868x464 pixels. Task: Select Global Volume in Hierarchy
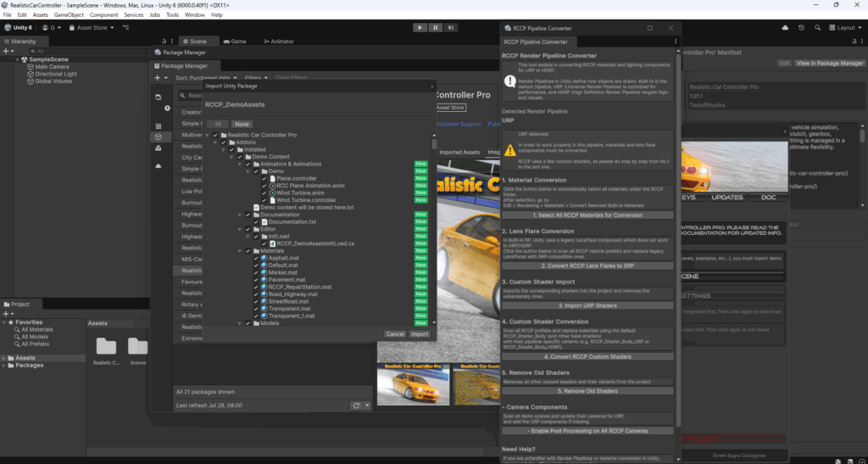53,81
